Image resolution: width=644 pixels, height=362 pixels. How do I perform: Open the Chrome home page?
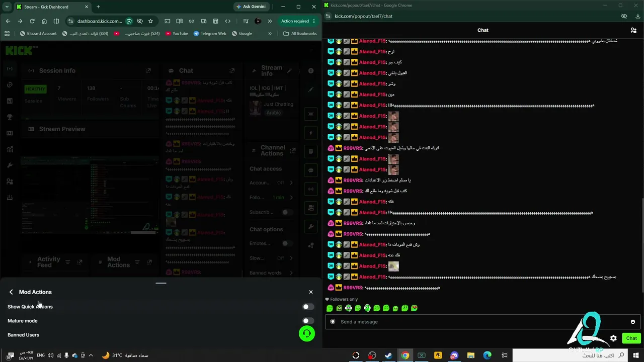pos(44,21)
